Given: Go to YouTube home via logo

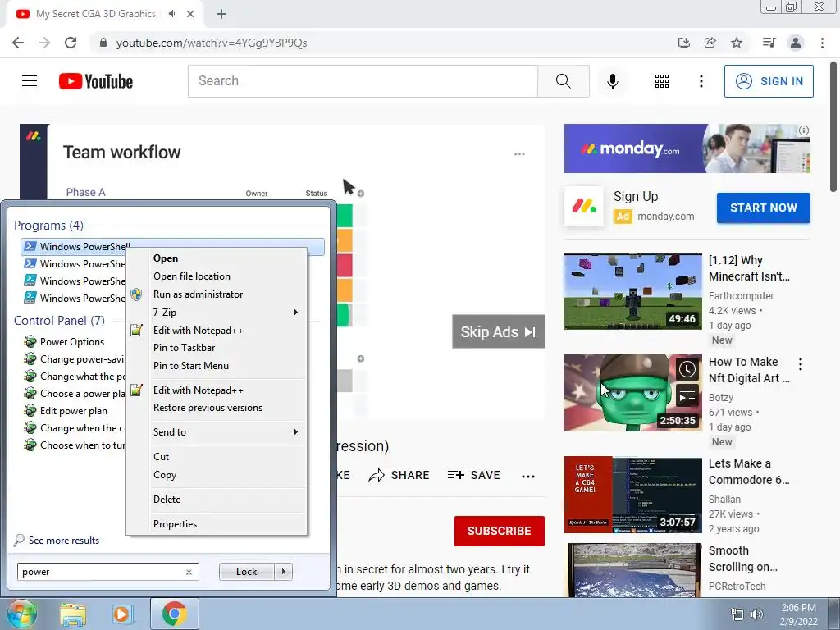Looking at the screenshot, I should (x=96, y=81).
